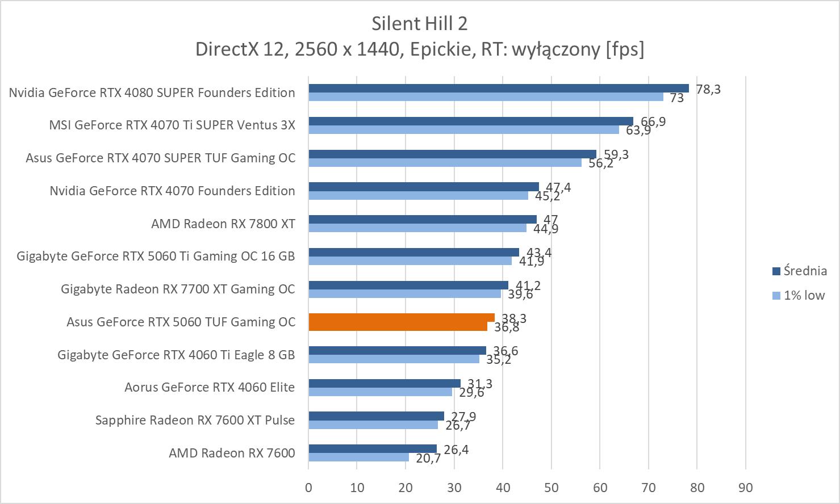Image resolution: width=840 pixels, height=504 pixels.
Task: Click the dark blue Średnia legend swatch
Action: point(776,271)
